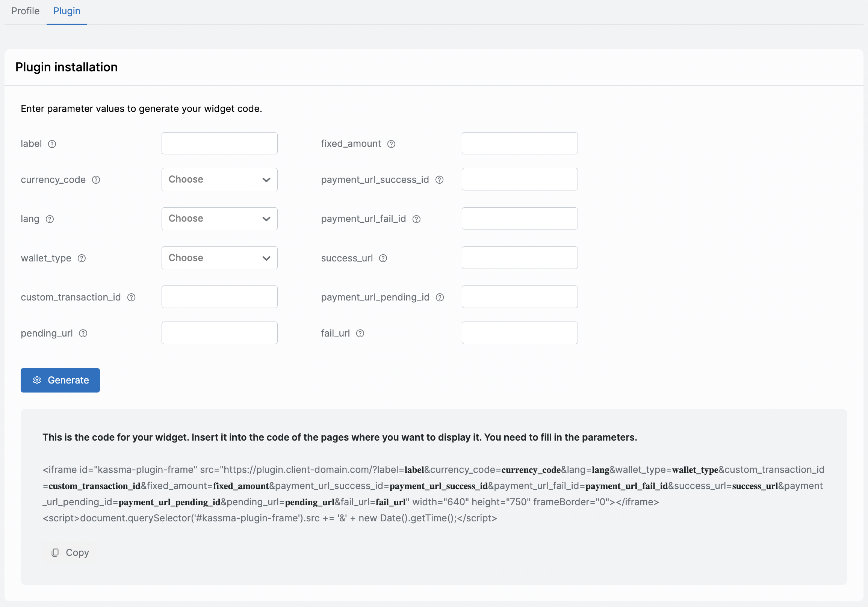Click help icon beside currency_code
This screenshot has height=607, width=868.
(96, 180)
